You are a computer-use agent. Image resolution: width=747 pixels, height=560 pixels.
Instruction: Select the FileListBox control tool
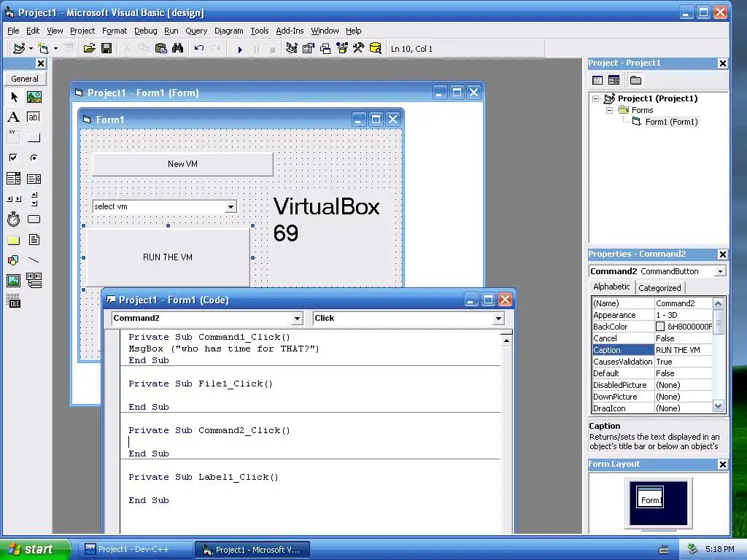tap(34, 239)
